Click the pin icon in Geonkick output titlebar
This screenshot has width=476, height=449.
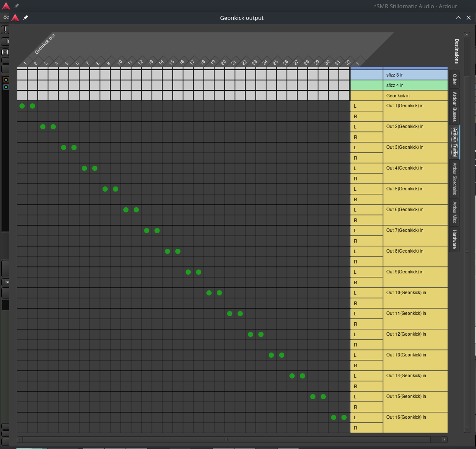pyautogui.click(x=26, y=18)
